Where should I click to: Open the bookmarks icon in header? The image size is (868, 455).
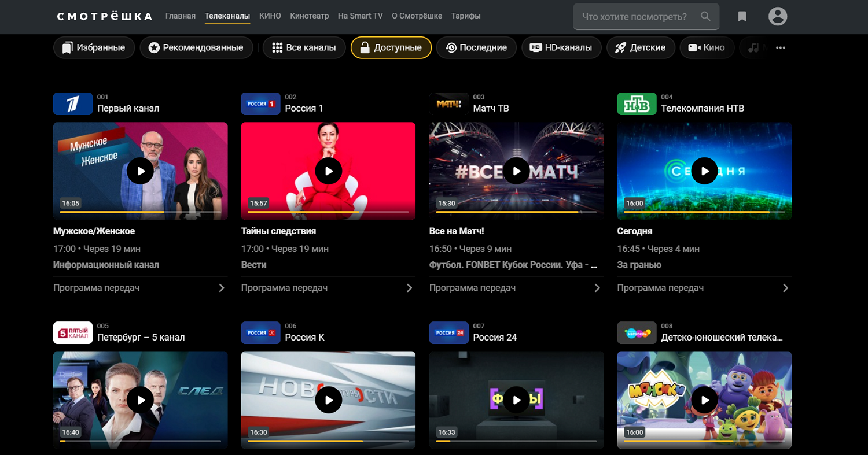tap(742, 17)
